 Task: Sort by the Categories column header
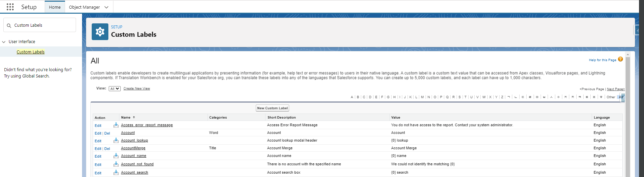click(x=218, y=118)
